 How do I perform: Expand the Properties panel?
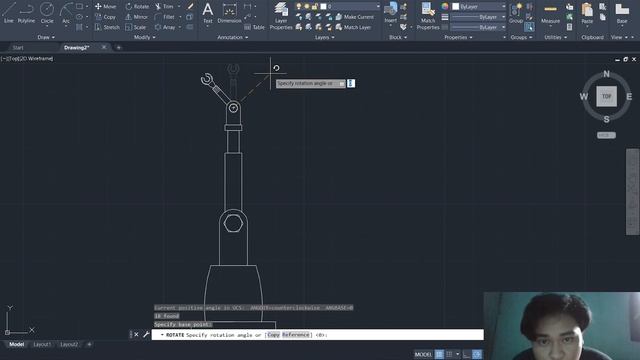[x=458, y=37]
